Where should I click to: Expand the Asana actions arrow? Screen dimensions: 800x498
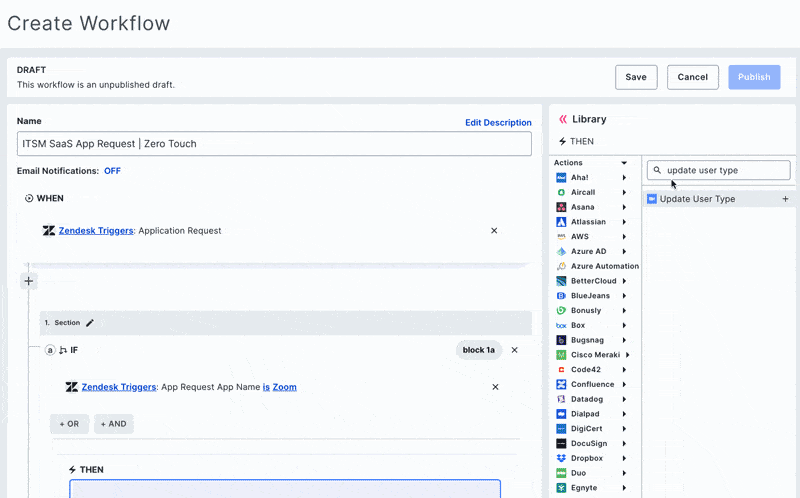[x=624, y=207]
